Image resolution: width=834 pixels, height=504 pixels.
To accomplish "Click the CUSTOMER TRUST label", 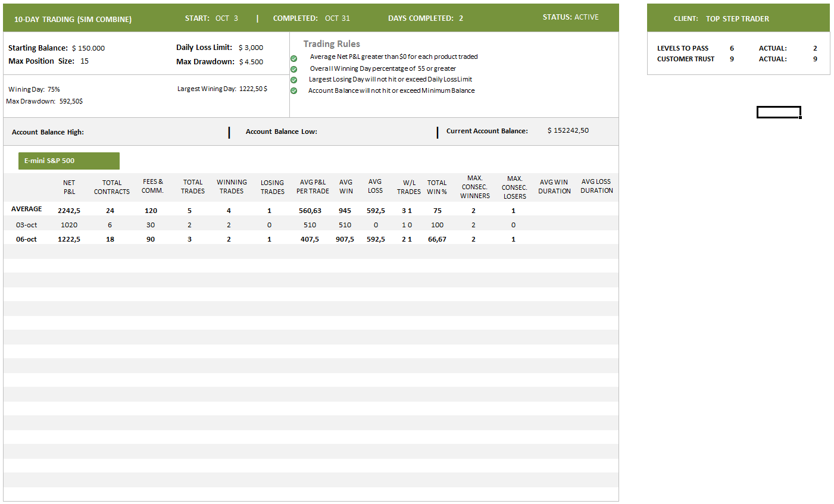I will (x=686, y=59).
